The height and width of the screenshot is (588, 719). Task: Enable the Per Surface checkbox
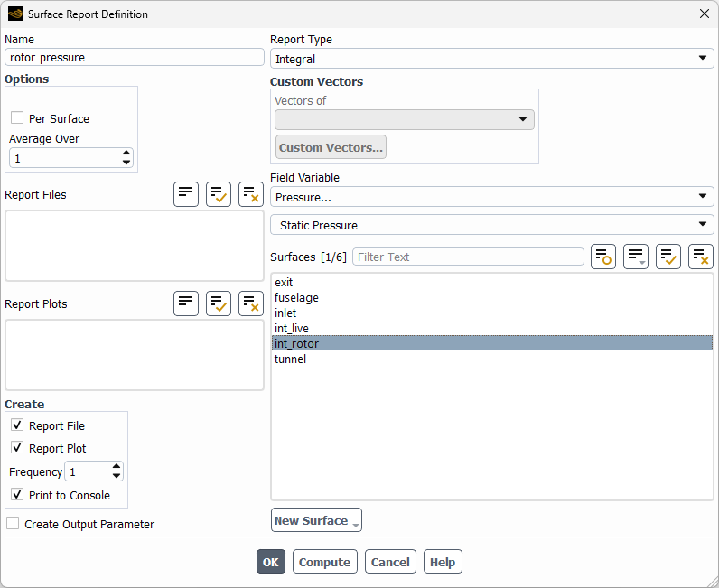17,118
